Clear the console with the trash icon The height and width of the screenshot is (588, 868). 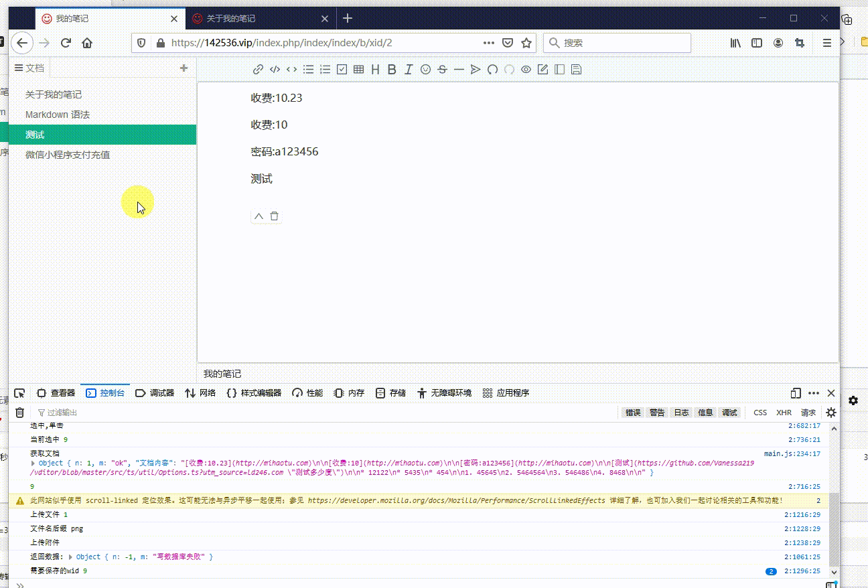19,412
